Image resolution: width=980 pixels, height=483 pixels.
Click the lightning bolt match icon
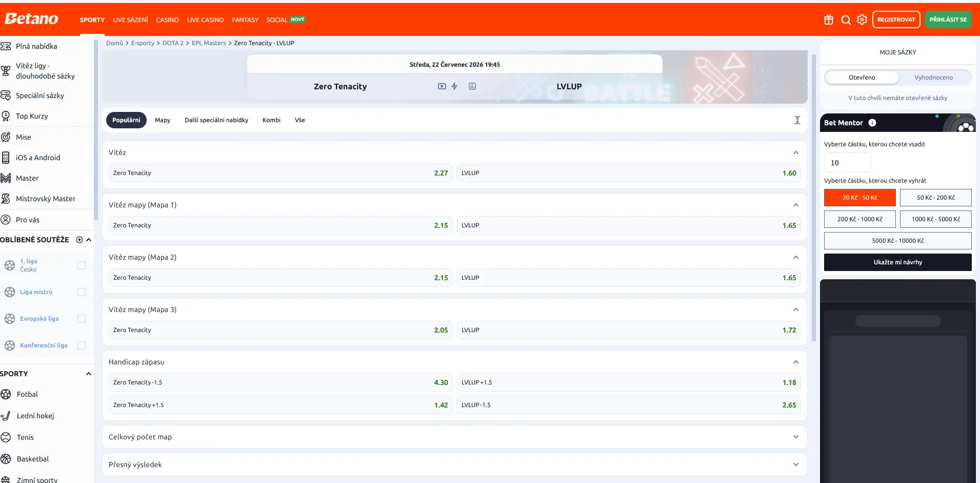tap(454, 86)
